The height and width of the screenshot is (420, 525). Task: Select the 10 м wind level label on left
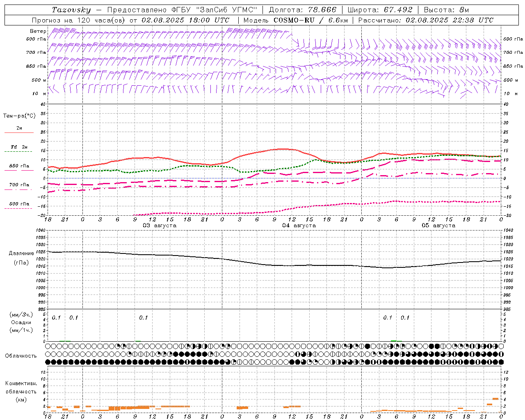39,94
